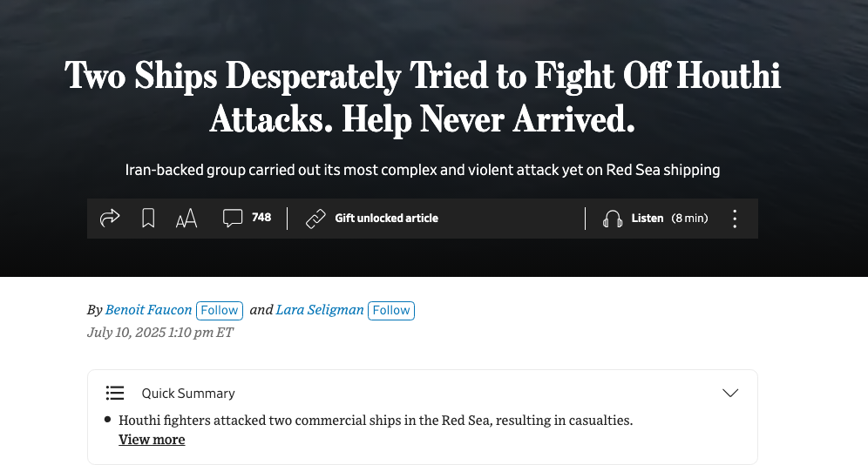
Task: Open Lara Seligman author page
Action: [320, 310]
